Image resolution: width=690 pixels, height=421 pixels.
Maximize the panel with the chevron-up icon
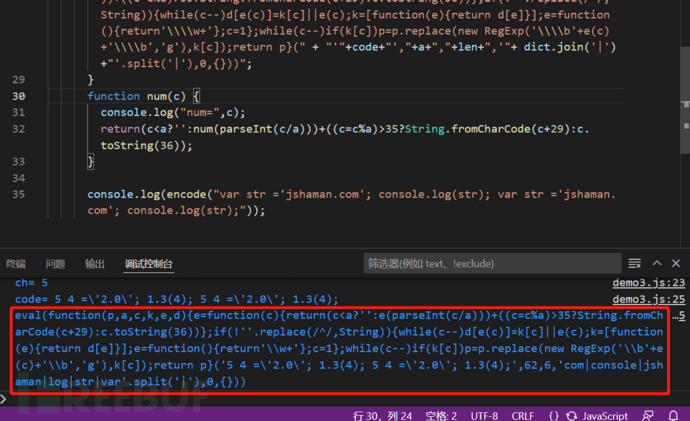click(x=657, y=263)
